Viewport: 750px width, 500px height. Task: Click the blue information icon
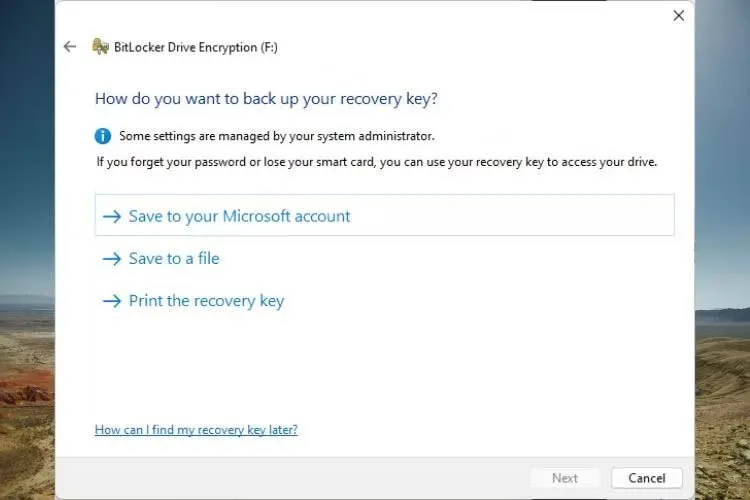pyautogui.click(x=103, y=135)
